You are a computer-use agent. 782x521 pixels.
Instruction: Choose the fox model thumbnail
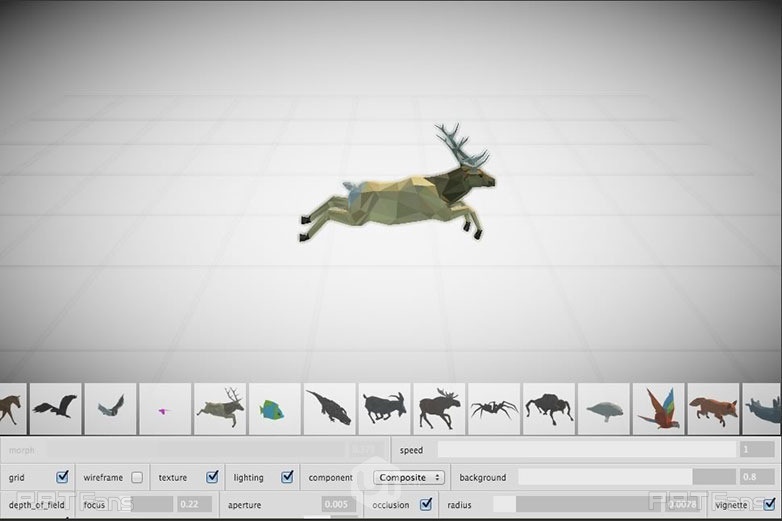tap(713, 408)
